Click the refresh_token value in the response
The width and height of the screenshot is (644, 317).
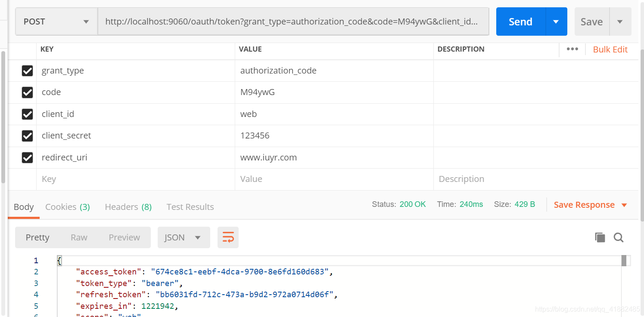pyautogui.click(x=245, y=295)
